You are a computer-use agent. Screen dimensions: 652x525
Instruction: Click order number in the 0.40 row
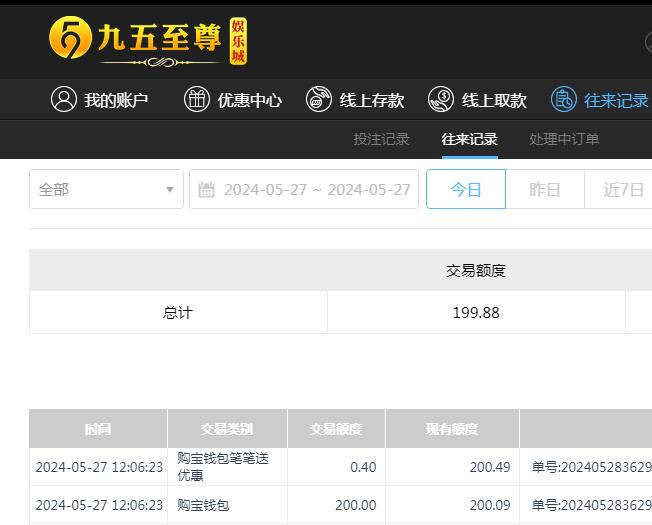pos(592,467)
